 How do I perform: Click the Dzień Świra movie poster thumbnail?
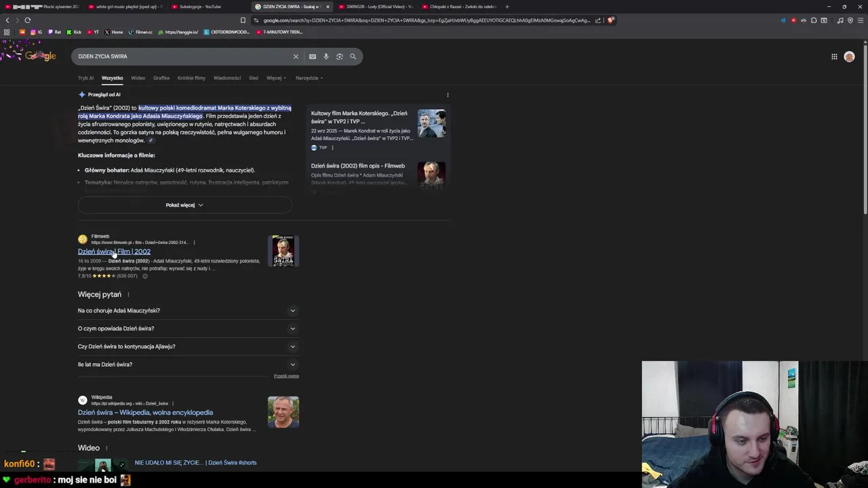click(x=283, y=251)
